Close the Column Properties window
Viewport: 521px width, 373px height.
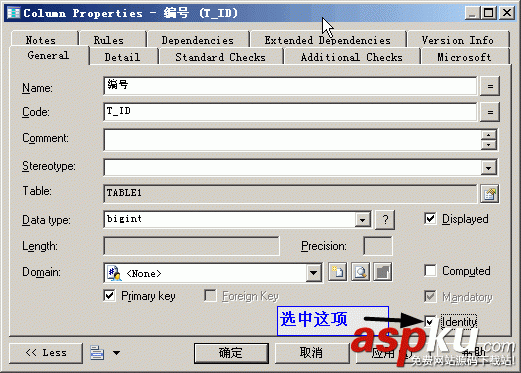507,13
